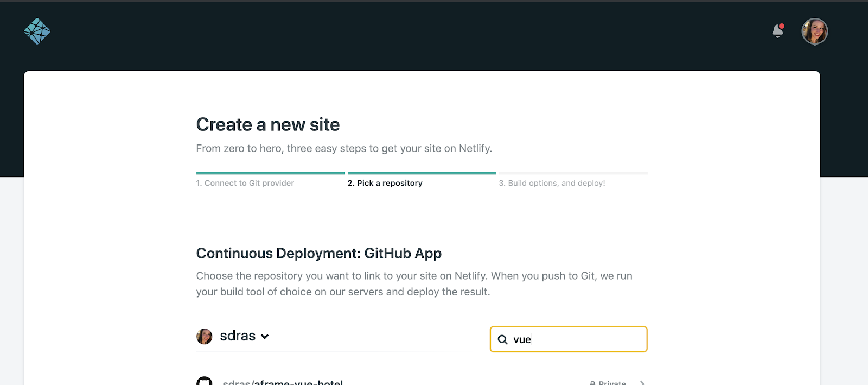
Task: Click the progress bar above step 1
Action: (270, 173)
